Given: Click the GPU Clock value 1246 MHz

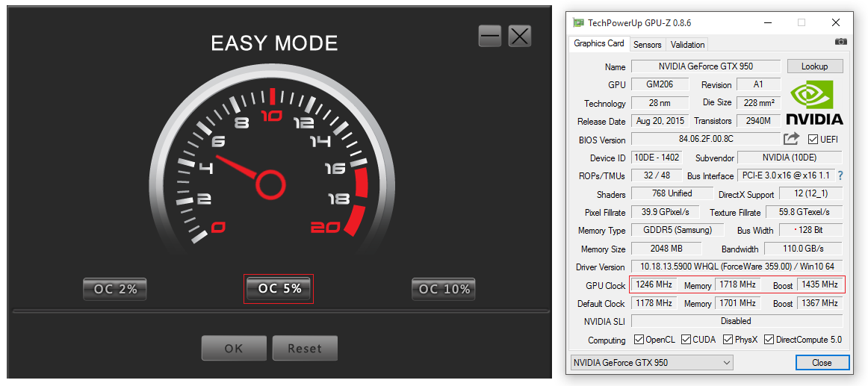Looking at the screenshot, I should pos(654,284).
